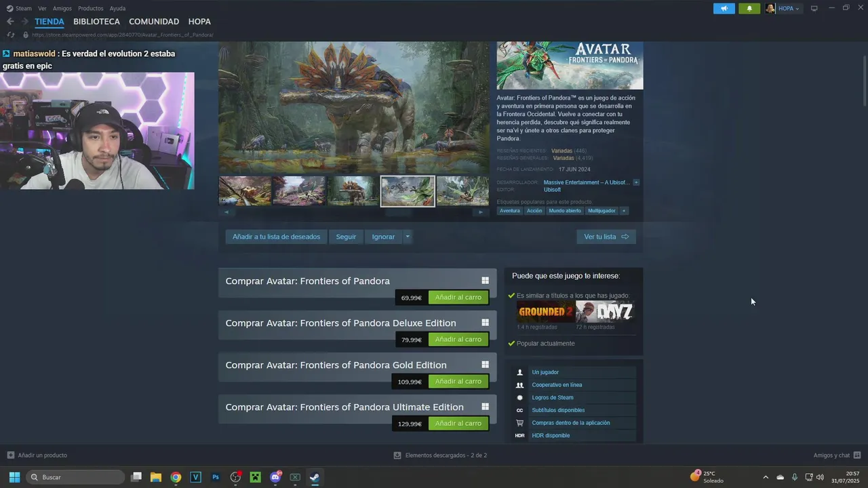Click the Ignorar button
Screen dimensions: 868x488
(x=383, y=237)
